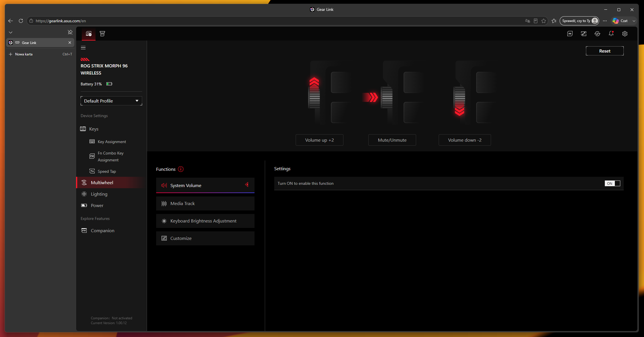The image size is (644, 337).
Task: Open the store/archive tab icon in the top bar
Action: (102, 34)
